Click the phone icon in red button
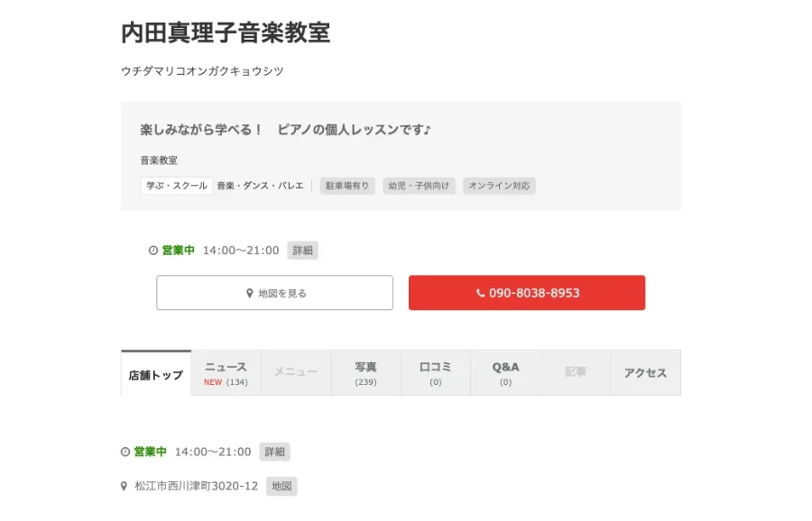The width and height of the screenshot is (812, 521). point(481,293)
